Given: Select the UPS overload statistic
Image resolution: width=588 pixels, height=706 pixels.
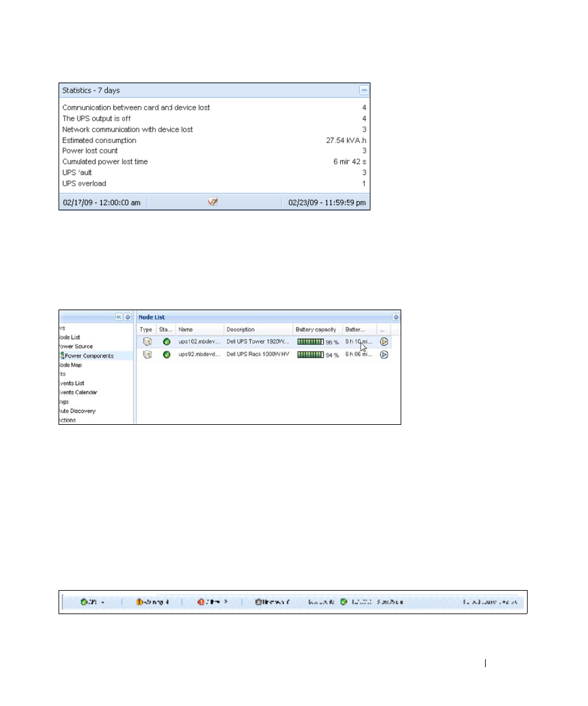Looking at the screenshot, I should (214, 183).
